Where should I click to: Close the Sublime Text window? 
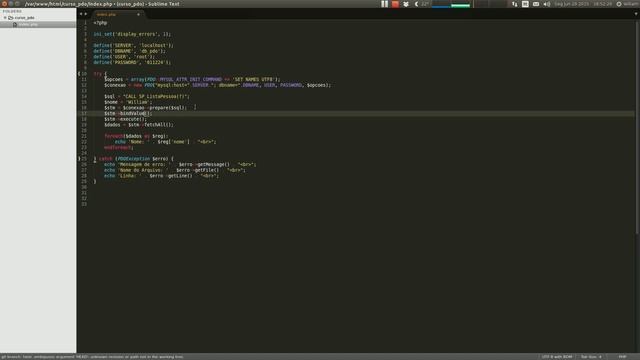click(4, 4)
